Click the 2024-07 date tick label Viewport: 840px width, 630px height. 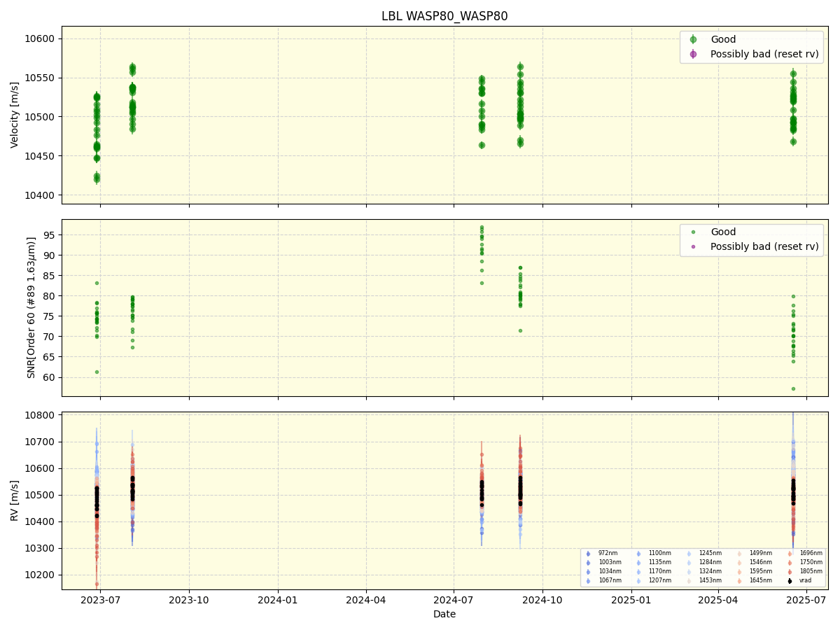454,600
